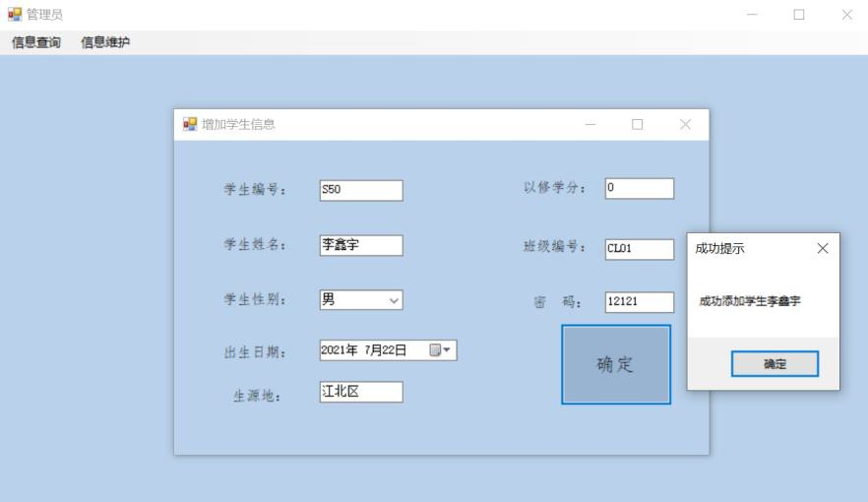The width and height of the screenshot is (868, 502).
Task: Select the year 2021年 in birth date
Action: [340, 349]
